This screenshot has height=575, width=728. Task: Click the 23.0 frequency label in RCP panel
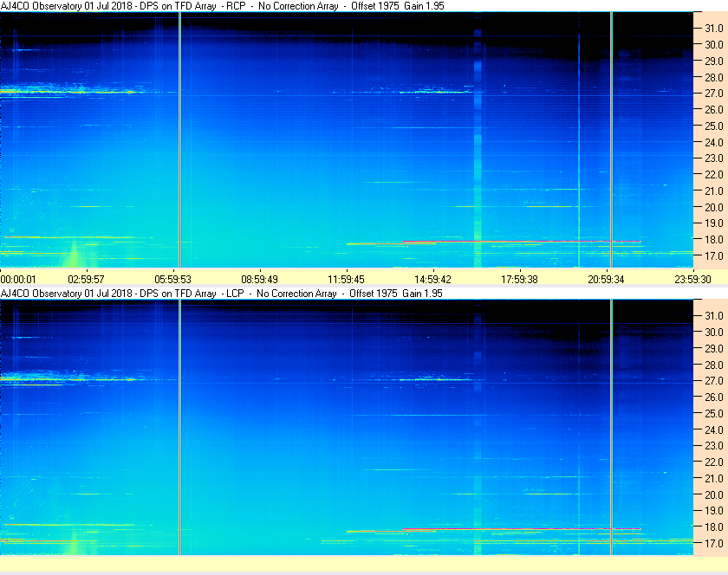[714, 158]
